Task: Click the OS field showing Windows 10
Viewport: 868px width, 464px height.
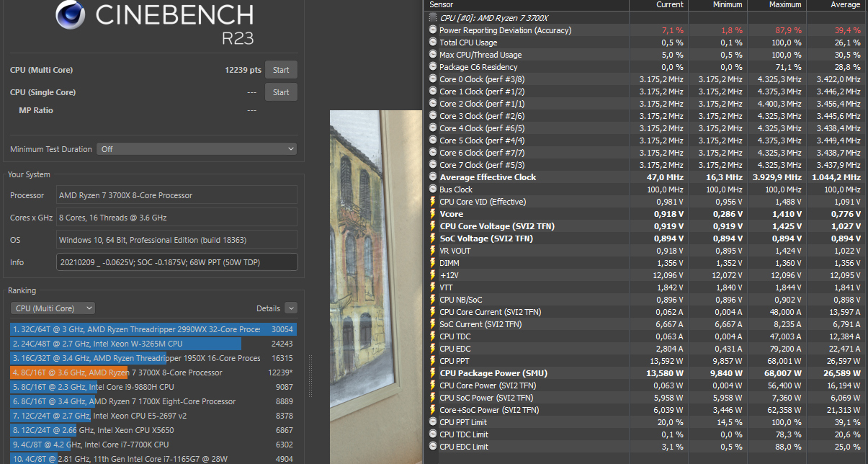Action: (176, 239)
